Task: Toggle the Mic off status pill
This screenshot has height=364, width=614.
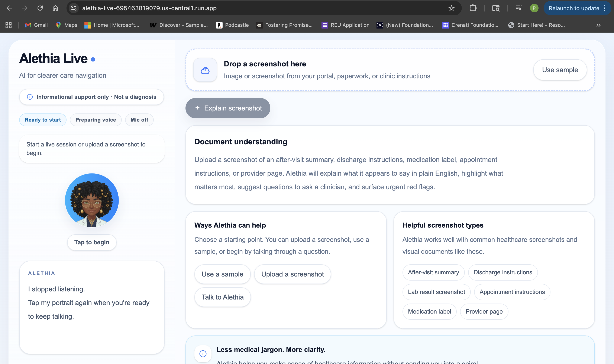Action: 139,120
